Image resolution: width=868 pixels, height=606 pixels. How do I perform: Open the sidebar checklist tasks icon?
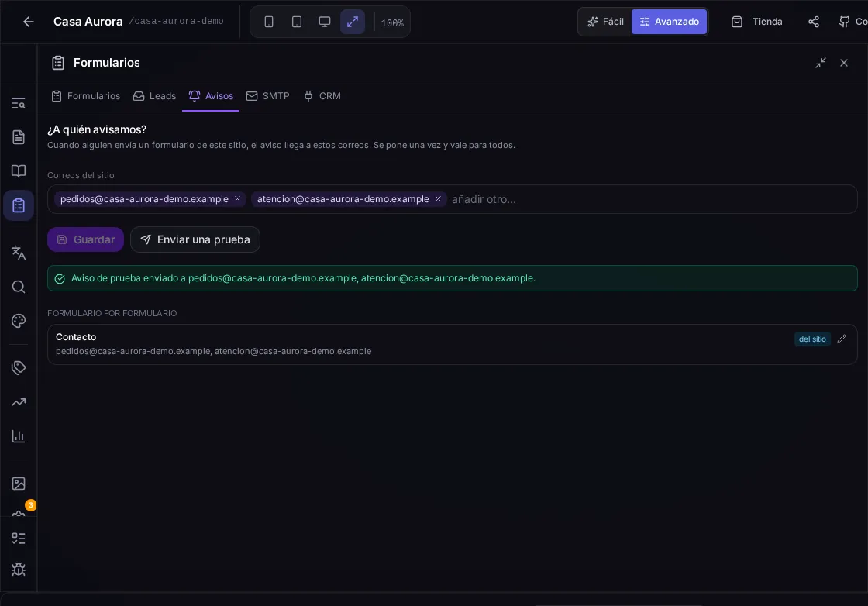pos(19,538)
